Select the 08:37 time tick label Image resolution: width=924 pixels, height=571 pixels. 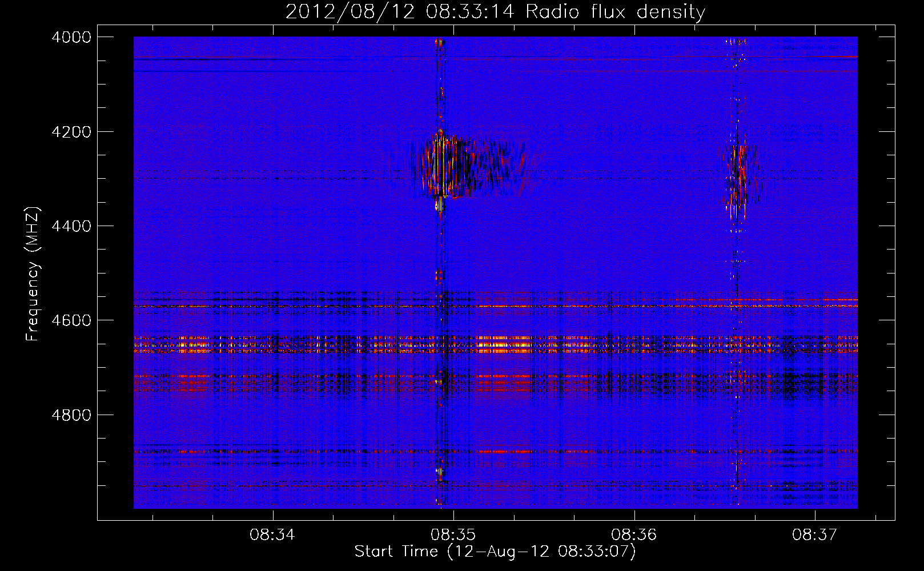[x=814, y=534]
